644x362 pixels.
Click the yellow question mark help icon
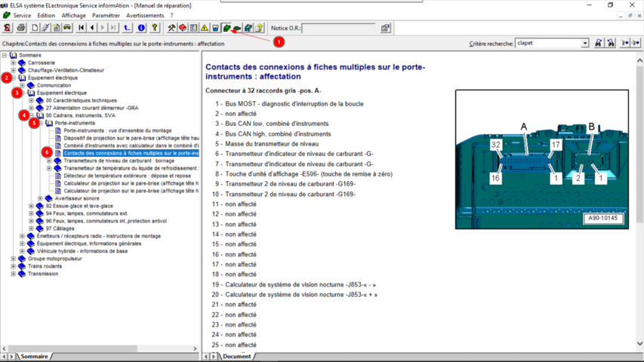click(155, 28)
